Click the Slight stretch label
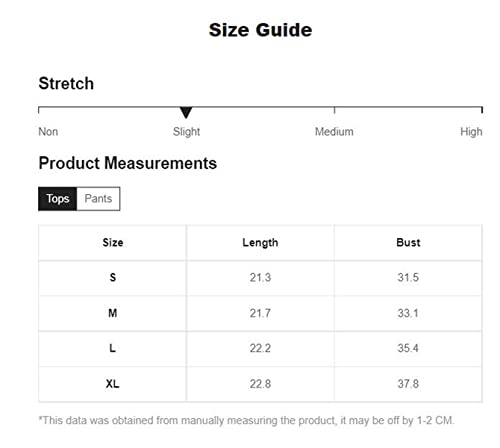The image size is (500, 448). 186,132
